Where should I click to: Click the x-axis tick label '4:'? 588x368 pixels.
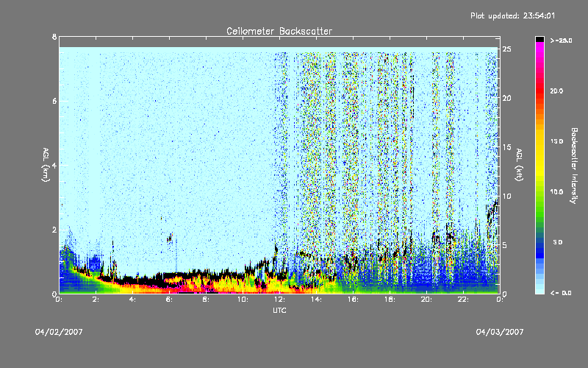point(133,300)
